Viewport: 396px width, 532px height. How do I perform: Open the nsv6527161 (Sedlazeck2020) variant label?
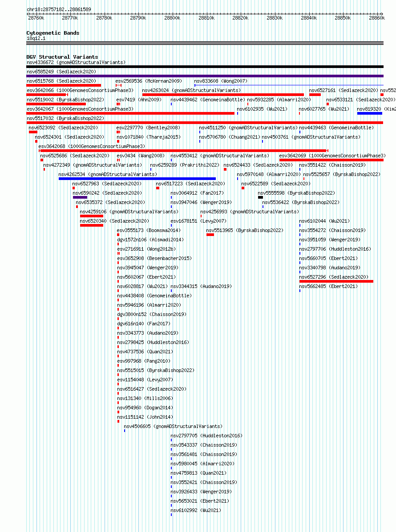coord(343,90)
